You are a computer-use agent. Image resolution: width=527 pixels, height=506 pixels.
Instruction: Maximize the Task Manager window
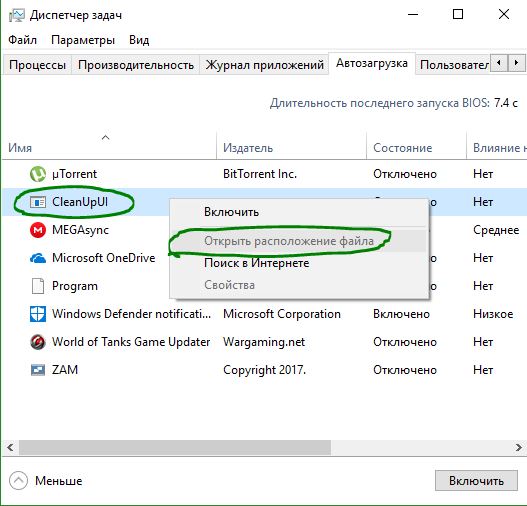point(458,14)
